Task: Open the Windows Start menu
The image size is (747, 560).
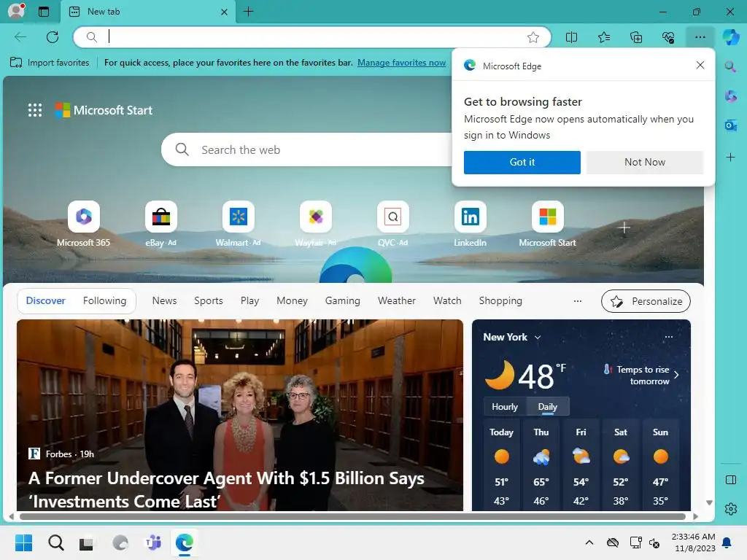Action: point(24,542)
